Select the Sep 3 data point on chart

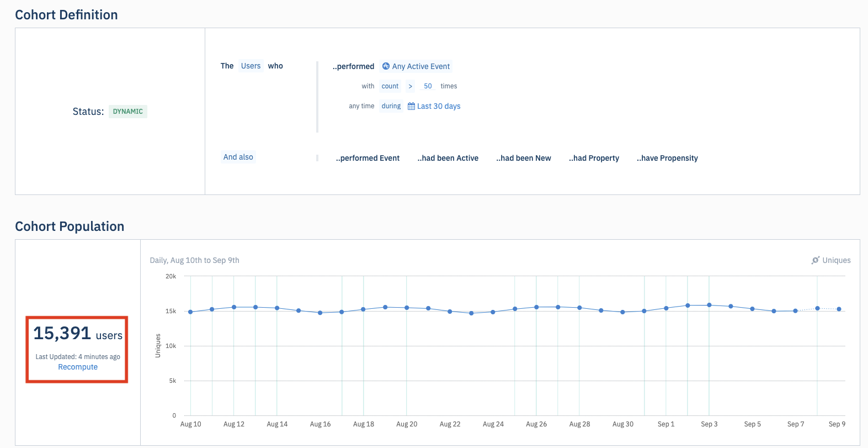coord(709,305)
